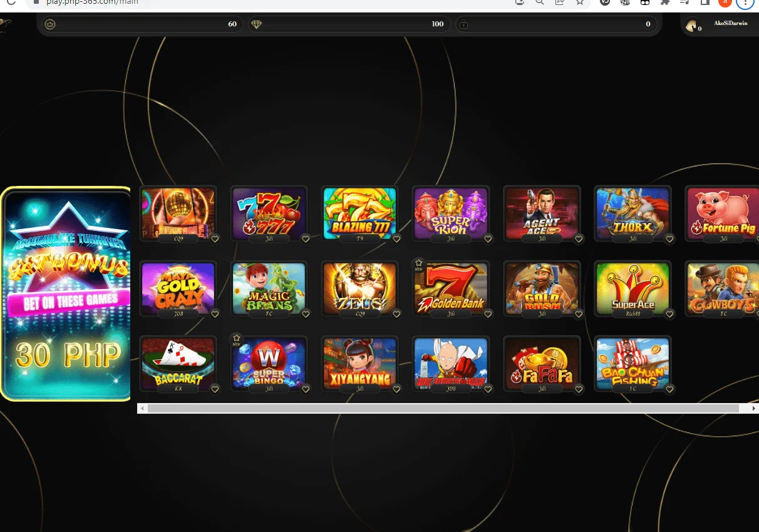Toggle the heart on Zeus game
The image size is (759, 532).
pos(396,314)
